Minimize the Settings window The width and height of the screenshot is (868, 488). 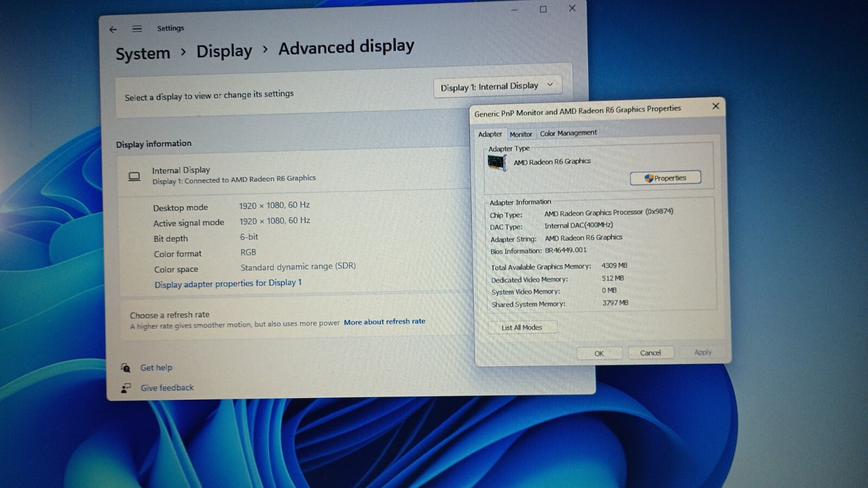[514, 10]
